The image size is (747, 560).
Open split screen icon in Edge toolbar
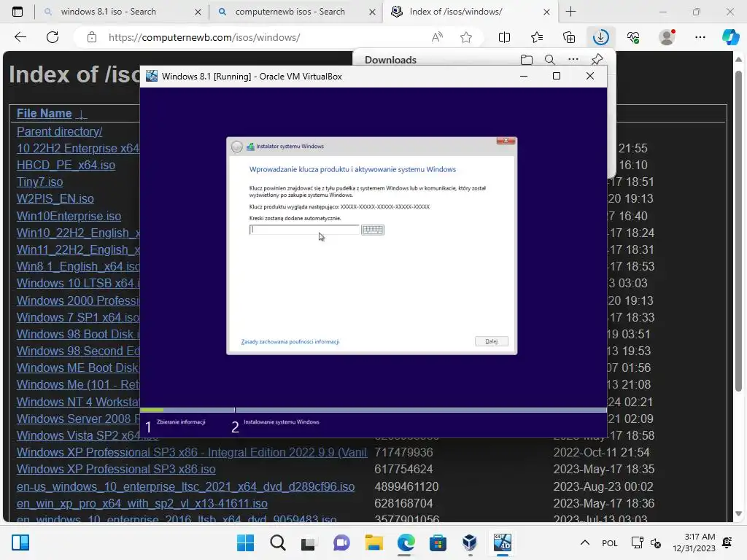coord(504,37)
